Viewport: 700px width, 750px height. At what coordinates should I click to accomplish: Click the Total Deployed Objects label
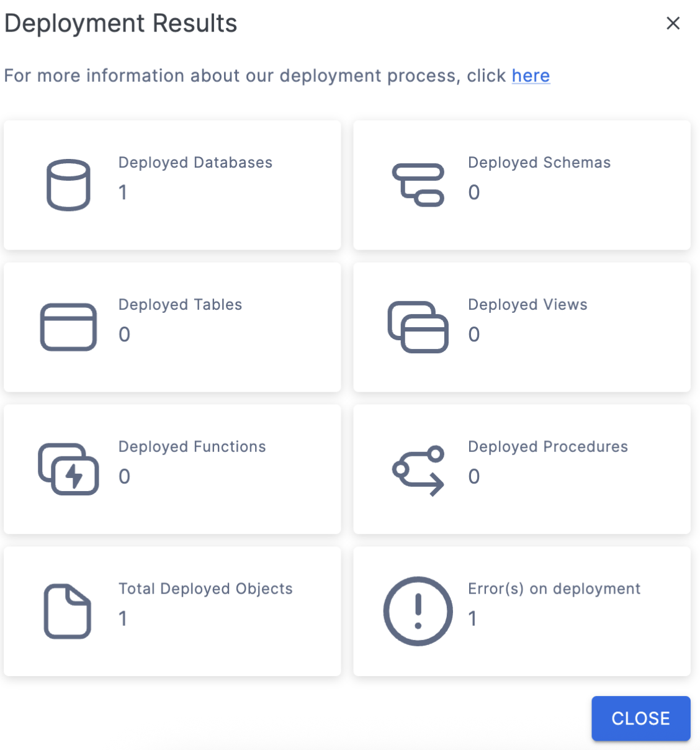pyautogui.click(x=205, y=589)
